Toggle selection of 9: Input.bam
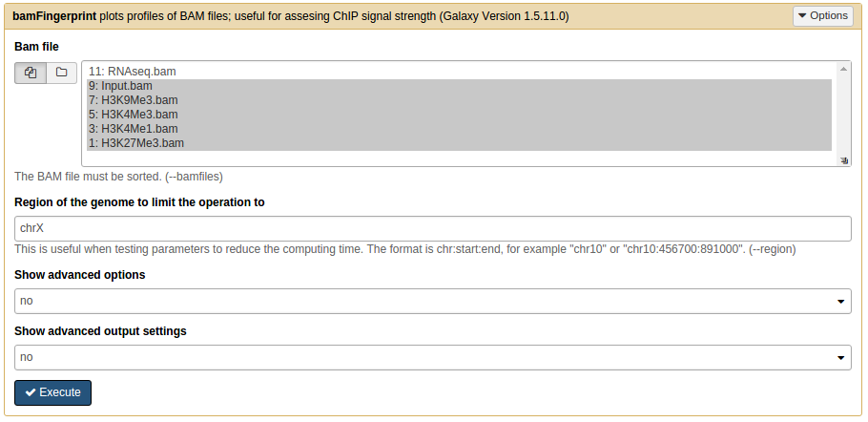The height and width of the screenshot is (422, 868). click(x=120, y=86)
